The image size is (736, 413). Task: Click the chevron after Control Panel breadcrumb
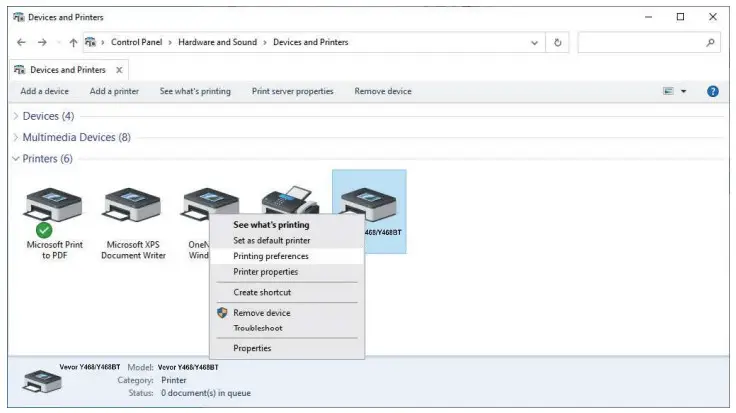click(170, 43)
